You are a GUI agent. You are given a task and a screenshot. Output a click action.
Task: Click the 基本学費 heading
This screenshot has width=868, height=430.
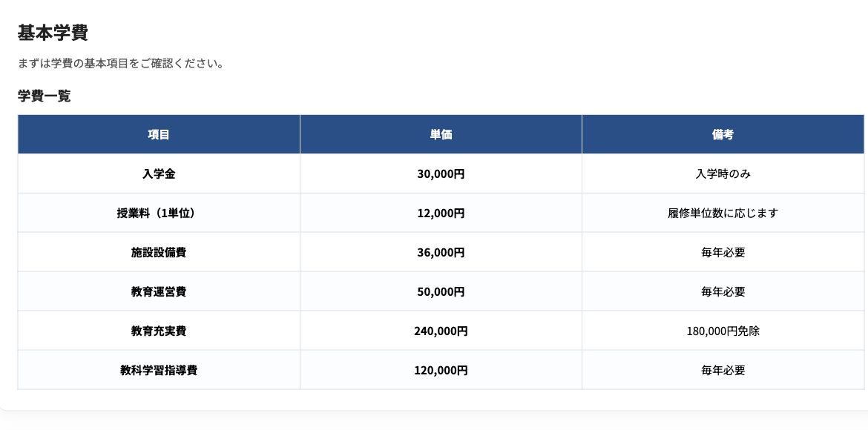click(x=53, y=33)
